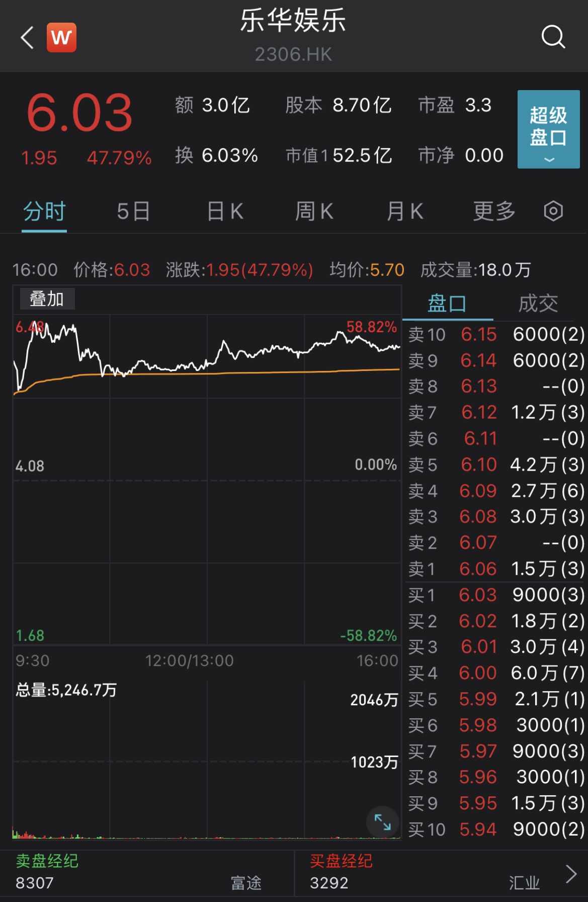This screenshot has width=588, height=902.
Task: Open broker queue right chevron
Action: pos(571,874)
